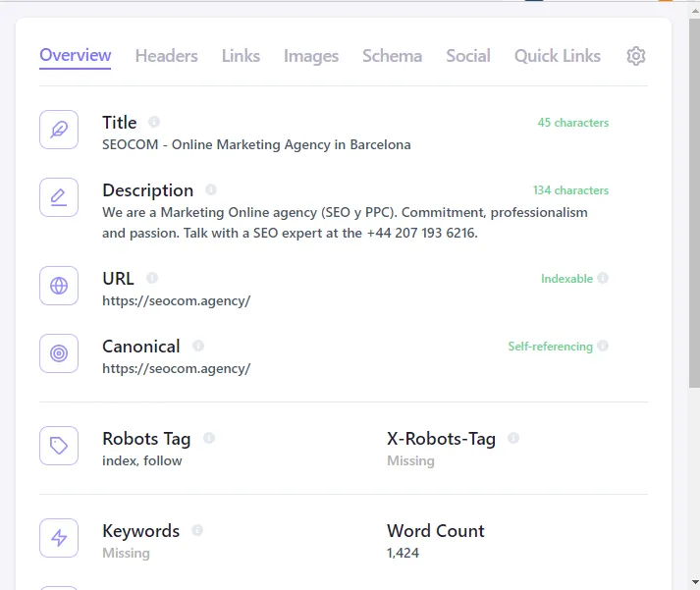Click the scrollbar down arrow
Image resolution: width=700 pixels, height=590 pixels.
click(x=695, y=582)
